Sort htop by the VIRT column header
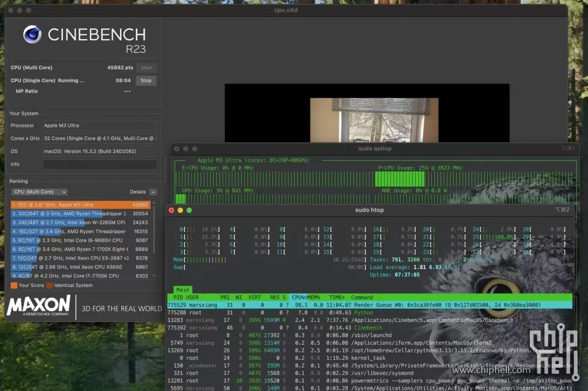The image size is (588, 391). click(254, 297)
